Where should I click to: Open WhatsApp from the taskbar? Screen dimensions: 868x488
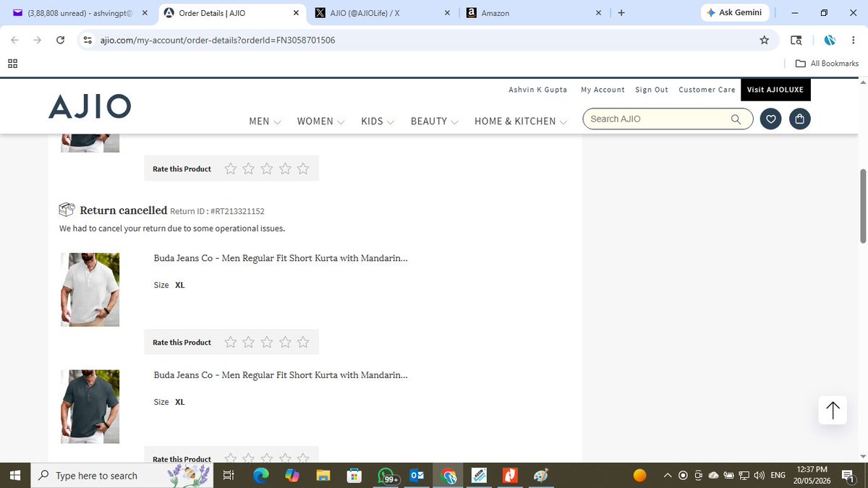[386, 476]
